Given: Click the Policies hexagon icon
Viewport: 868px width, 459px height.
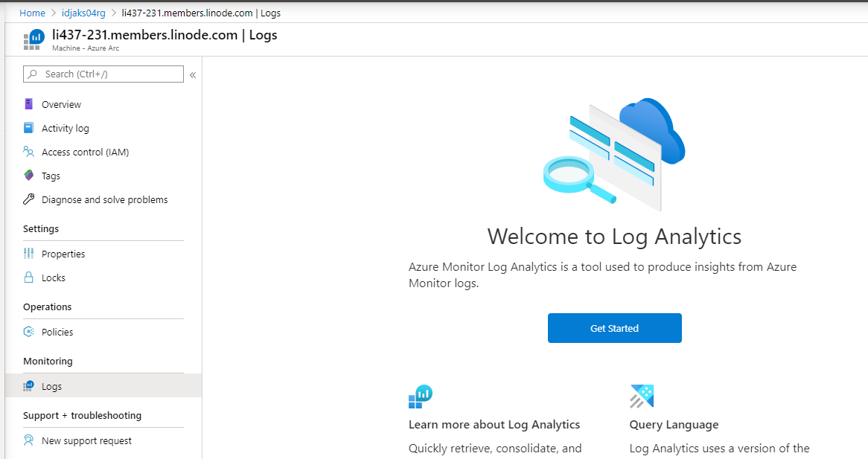Looking at the screenshot, I should click(29, 331).
